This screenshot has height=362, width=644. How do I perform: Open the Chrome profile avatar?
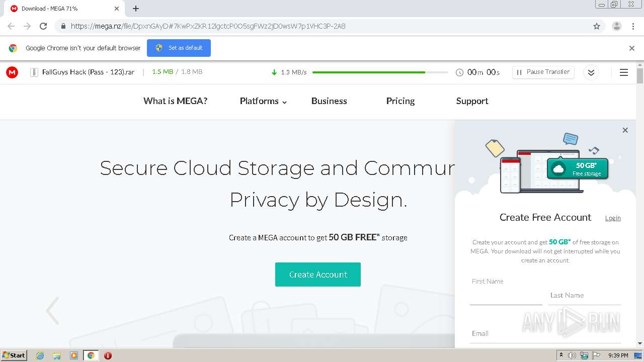[617, 26]
